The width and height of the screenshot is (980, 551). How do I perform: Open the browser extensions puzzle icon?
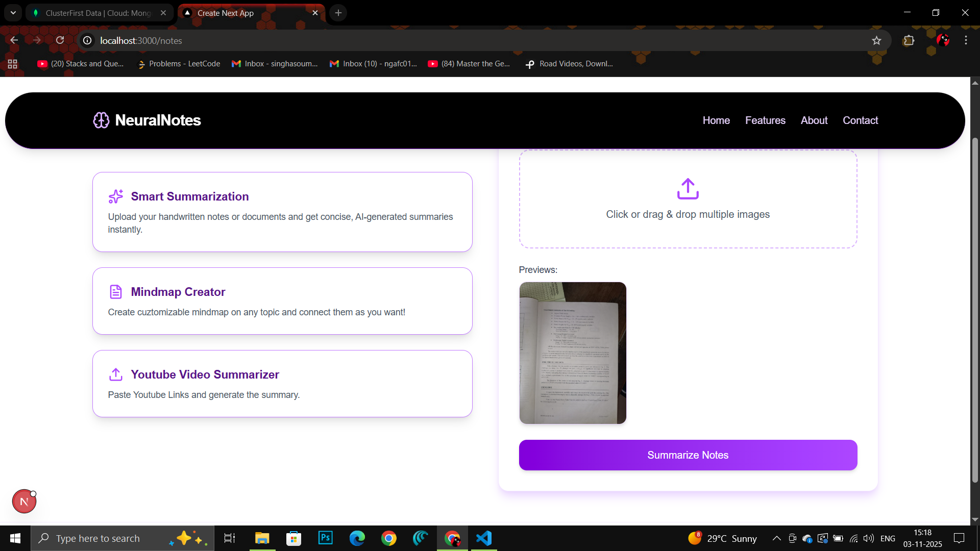[x=909, y=40]
